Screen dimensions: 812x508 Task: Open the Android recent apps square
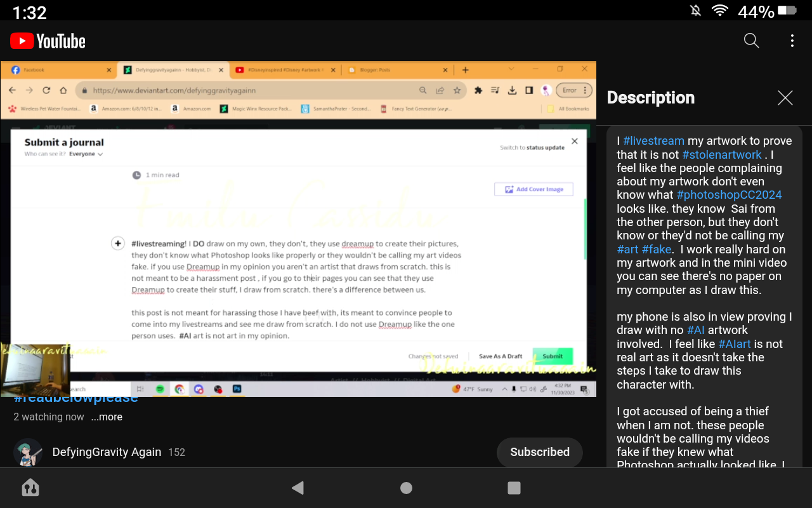(x=514, y=488)
